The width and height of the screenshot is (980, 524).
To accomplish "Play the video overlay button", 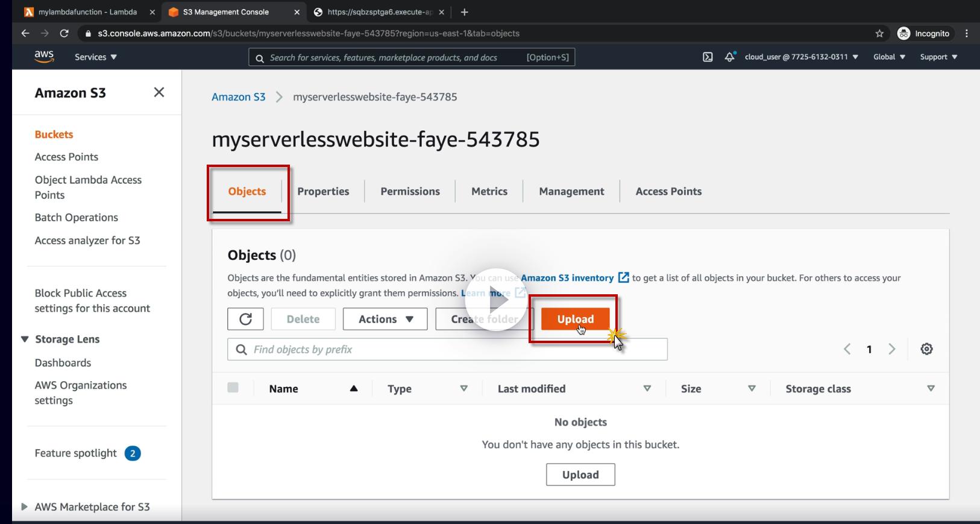I will (495, 300).
